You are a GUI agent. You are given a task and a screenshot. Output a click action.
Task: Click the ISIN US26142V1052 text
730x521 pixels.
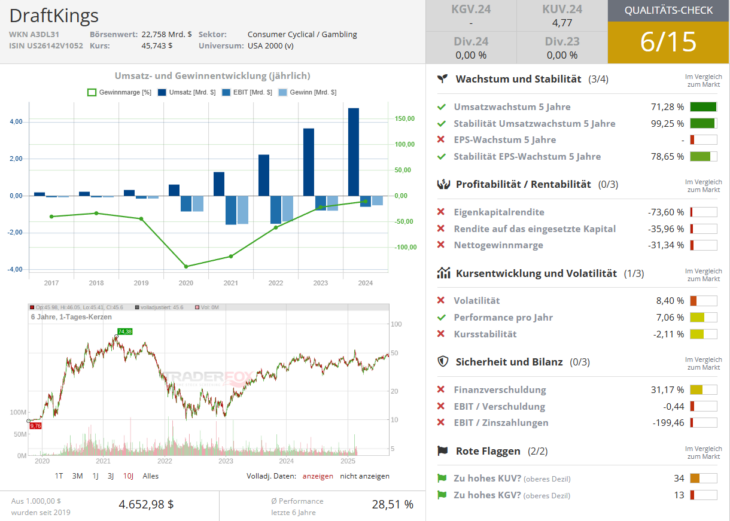coord(46,46)
